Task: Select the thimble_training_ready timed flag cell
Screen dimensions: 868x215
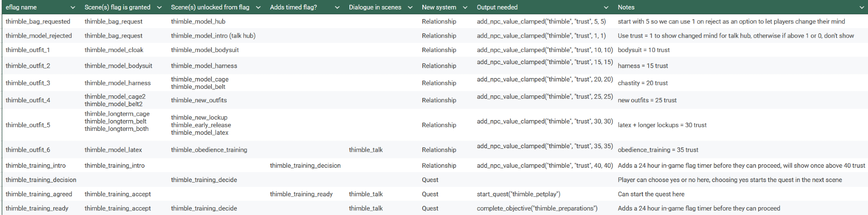Action: (301, 194)
